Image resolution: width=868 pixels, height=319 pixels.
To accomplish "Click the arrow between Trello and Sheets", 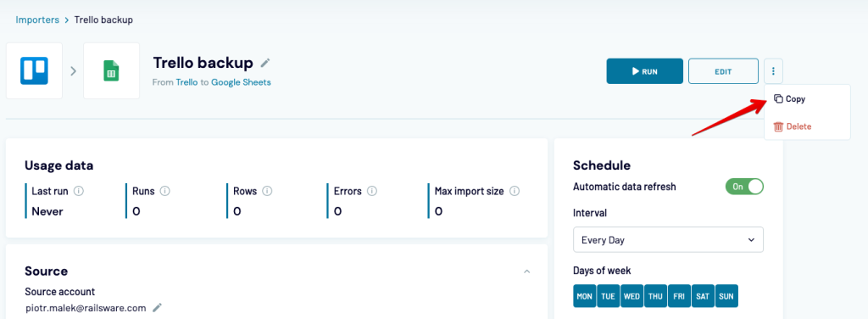I will pos(73,71).
